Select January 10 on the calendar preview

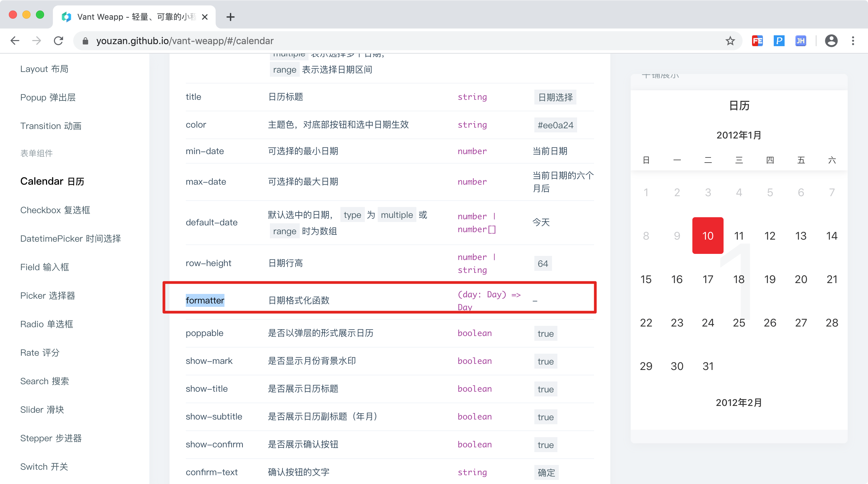coord(708,235)
